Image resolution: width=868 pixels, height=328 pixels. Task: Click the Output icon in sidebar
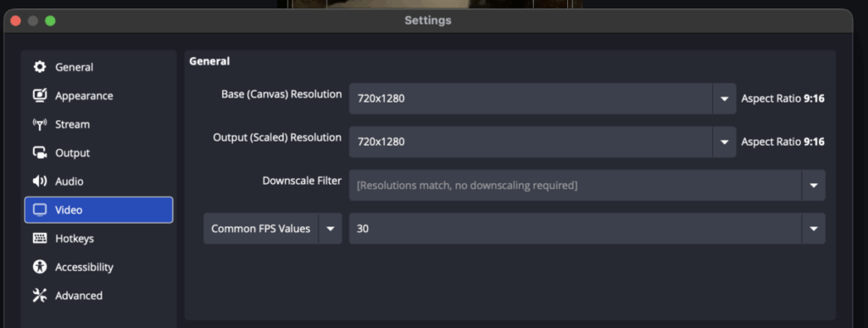tap(39, 153)
